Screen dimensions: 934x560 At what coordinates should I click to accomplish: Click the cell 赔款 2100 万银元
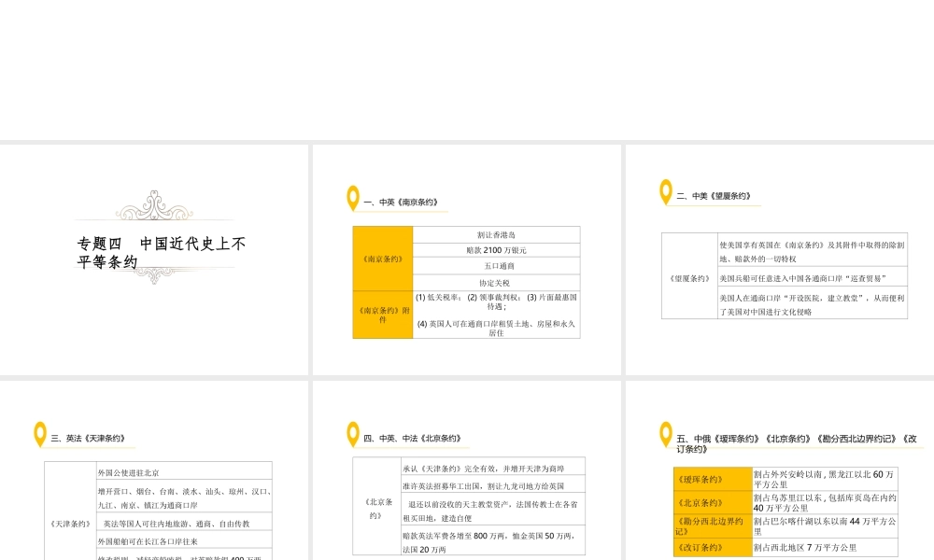click(x=496, y=250)
